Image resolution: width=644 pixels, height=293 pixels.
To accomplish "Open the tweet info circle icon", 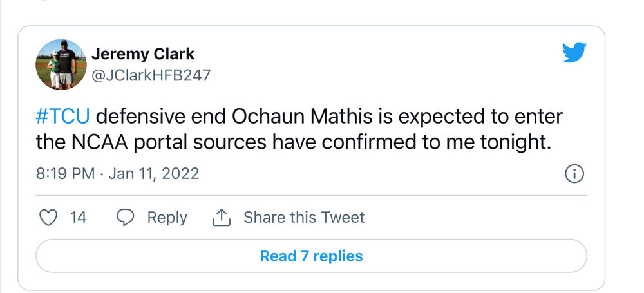I will (x=574, y=174).
